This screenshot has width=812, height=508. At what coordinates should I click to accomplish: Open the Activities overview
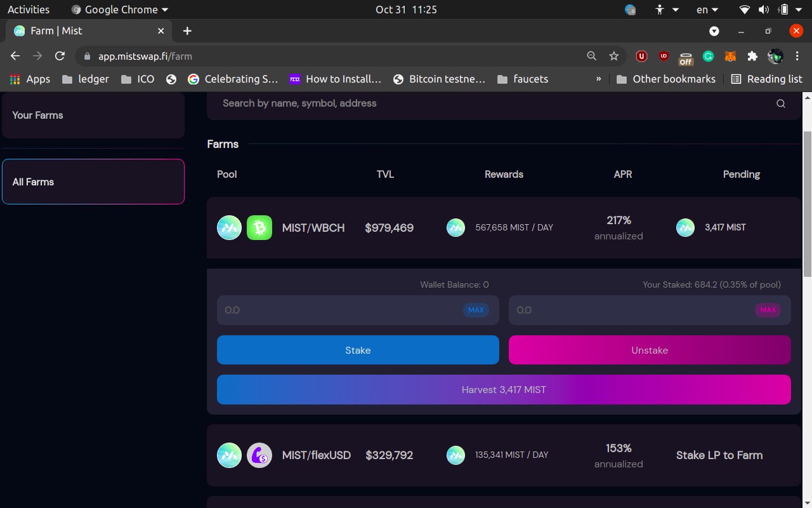[x=29, y=10]
